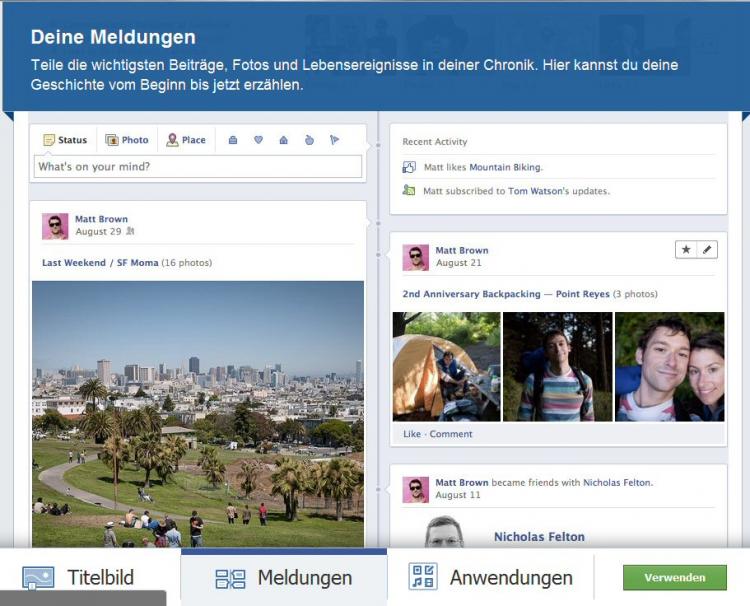Image resolution: width=750 pixels, height=606 pixels.
Task: Click the house home life-event icon
Action: point(283,140)
